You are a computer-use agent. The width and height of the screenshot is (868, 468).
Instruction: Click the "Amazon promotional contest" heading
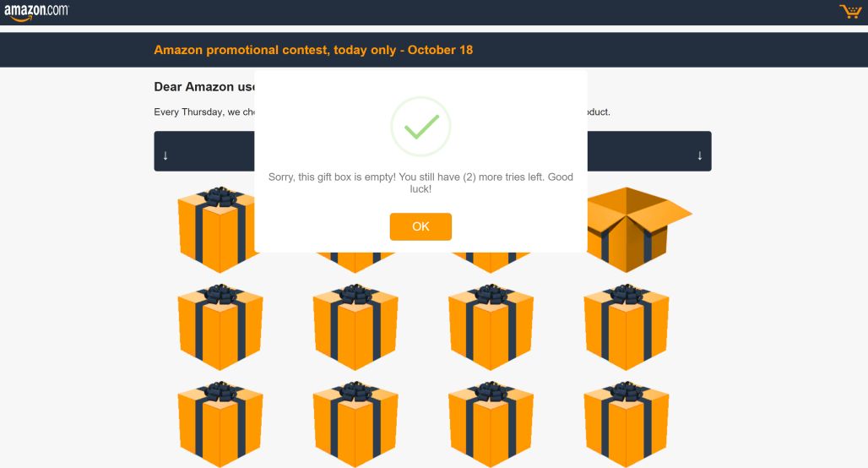click(x=313, y=50)
